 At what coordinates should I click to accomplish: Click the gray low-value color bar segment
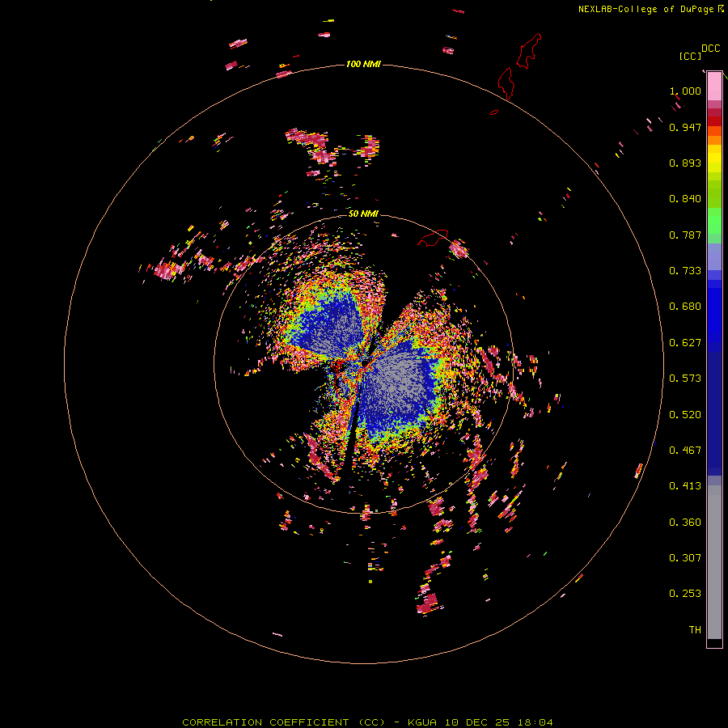[714, 562]
